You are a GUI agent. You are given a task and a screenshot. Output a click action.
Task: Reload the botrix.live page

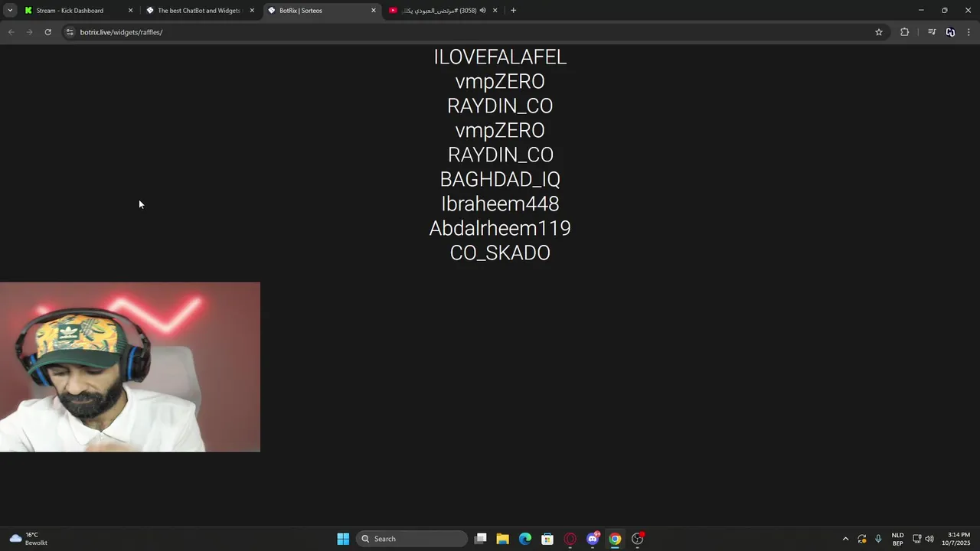click(x=47, y=32)
